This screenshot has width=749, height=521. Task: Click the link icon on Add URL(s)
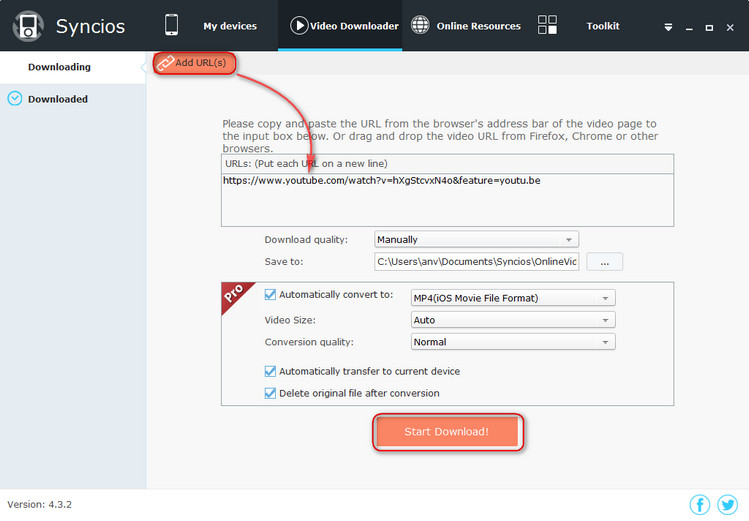click(165, 63)
